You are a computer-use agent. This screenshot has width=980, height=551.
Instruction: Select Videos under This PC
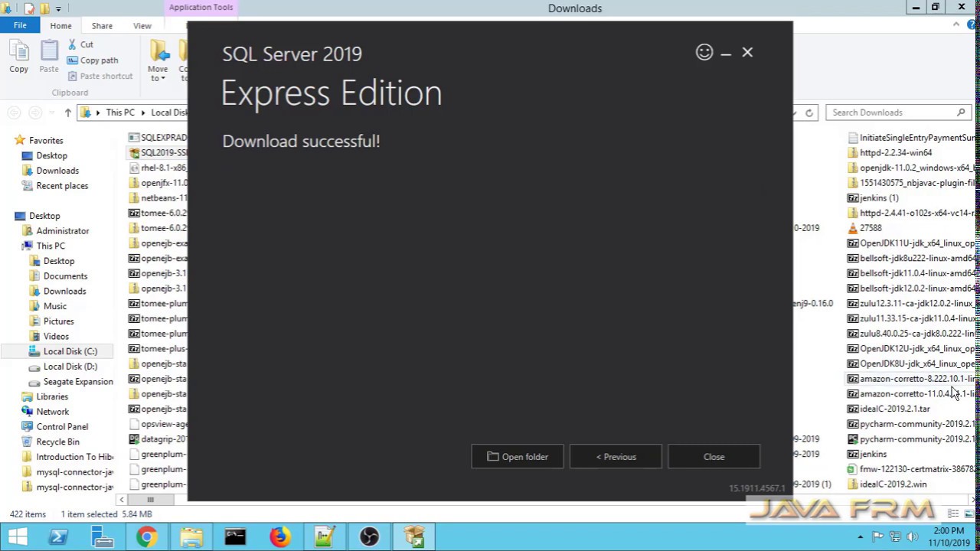click(56, 337)
